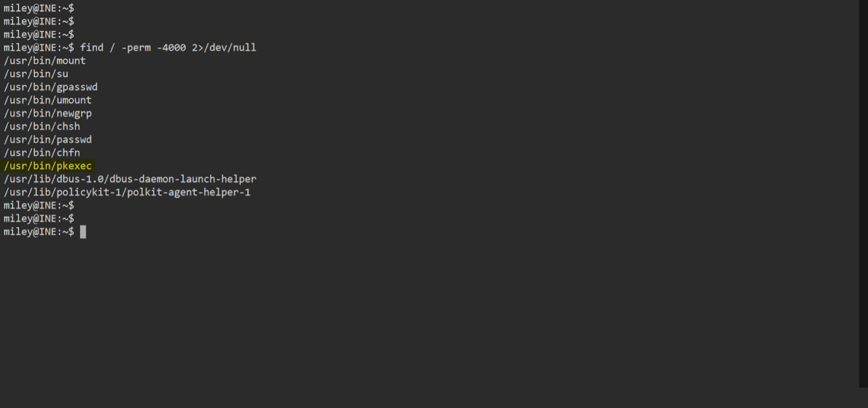Click the /usr/bin/chsh output line
868x408 pixels.
tap(42, 127)
